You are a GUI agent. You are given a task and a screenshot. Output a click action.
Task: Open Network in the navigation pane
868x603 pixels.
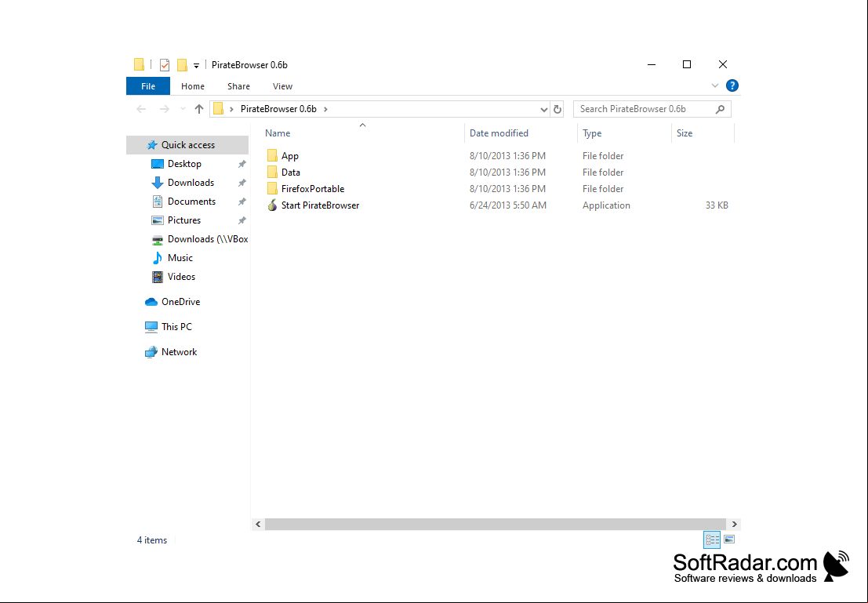tap(179, 352)
